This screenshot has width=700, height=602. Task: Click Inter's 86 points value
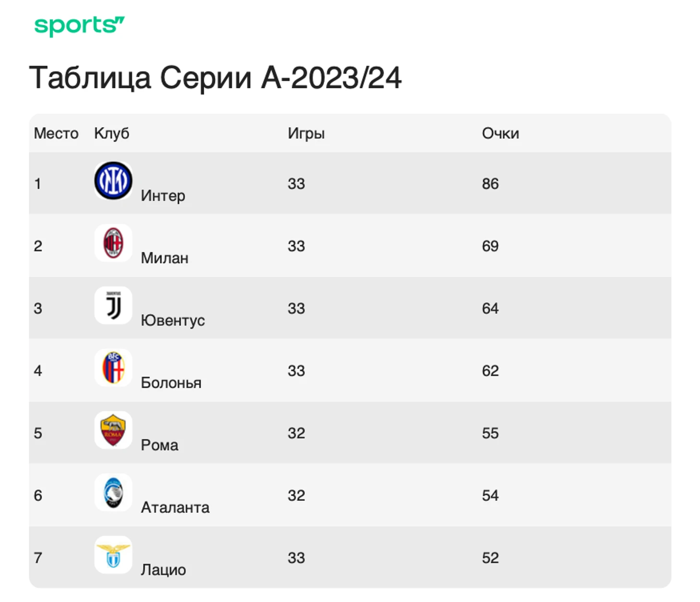pyautogui.click(x=490, y=184)
